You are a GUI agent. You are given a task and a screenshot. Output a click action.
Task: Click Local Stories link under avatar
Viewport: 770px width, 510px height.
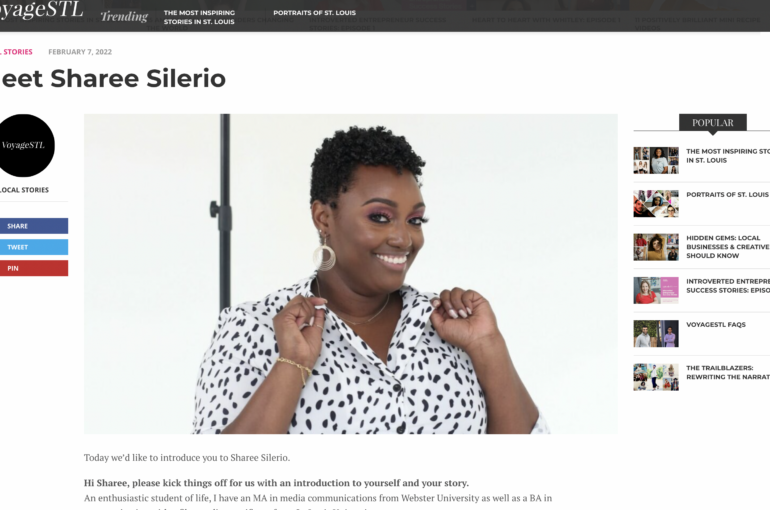tap(25, 190)
